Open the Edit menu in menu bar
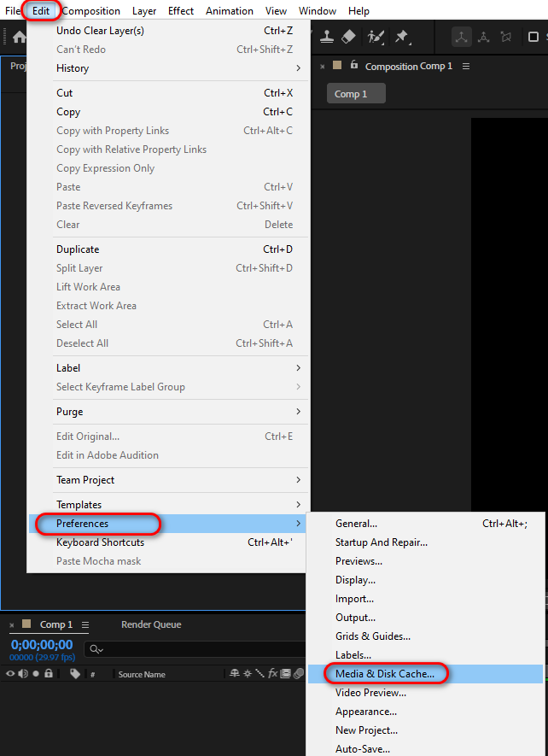 point(41,10)
